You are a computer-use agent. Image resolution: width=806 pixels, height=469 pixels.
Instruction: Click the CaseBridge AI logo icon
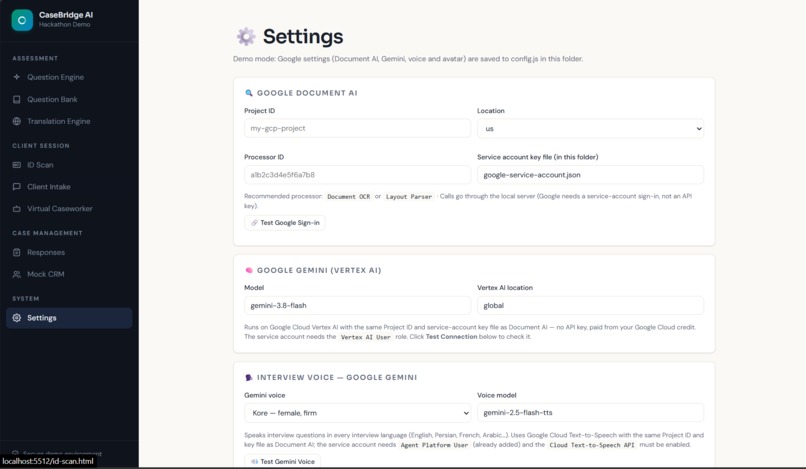pos(22,20)
